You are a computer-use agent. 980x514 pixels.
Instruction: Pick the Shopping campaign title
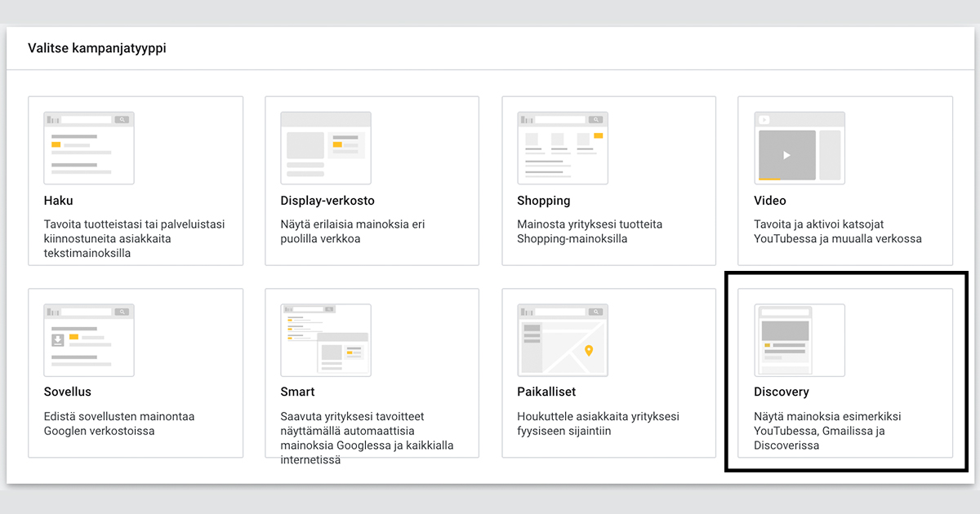click(543, 201)
